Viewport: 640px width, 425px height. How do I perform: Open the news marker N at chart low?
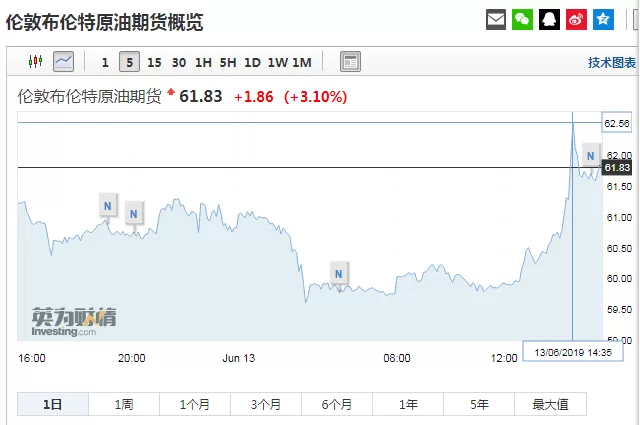pyautogui.click(x=339, y=274)
